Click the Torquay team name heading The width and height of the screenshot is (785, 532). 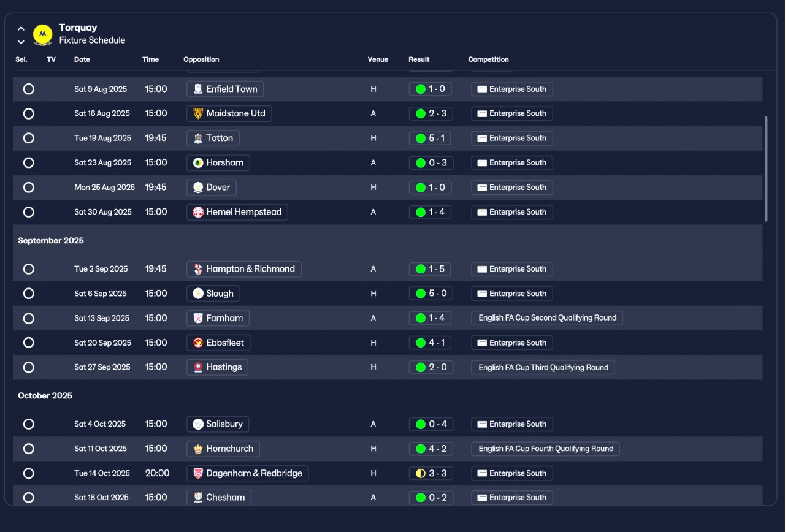(x=78, y=28)
